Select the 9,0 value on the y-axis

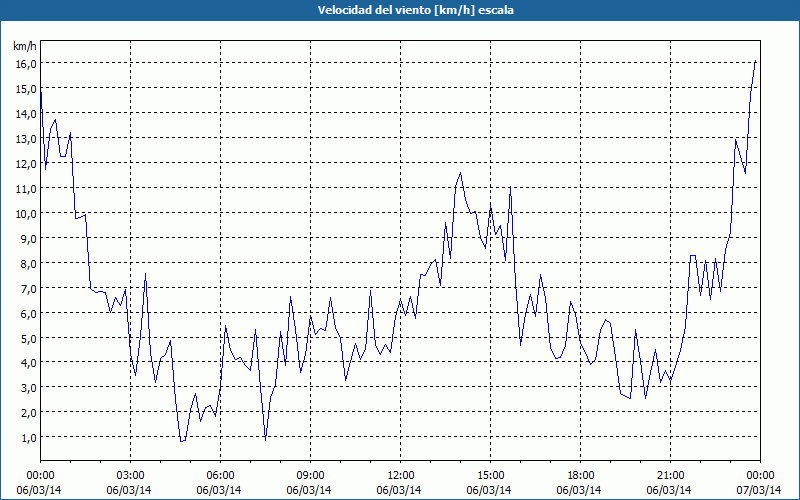point(28,239)
